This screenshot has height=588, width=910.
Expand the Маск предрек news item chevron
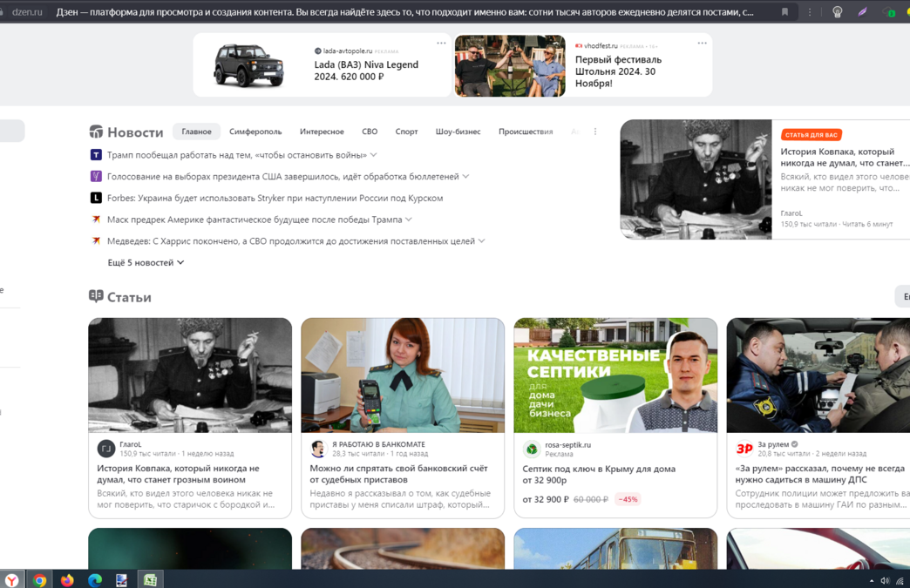[409, 220]
